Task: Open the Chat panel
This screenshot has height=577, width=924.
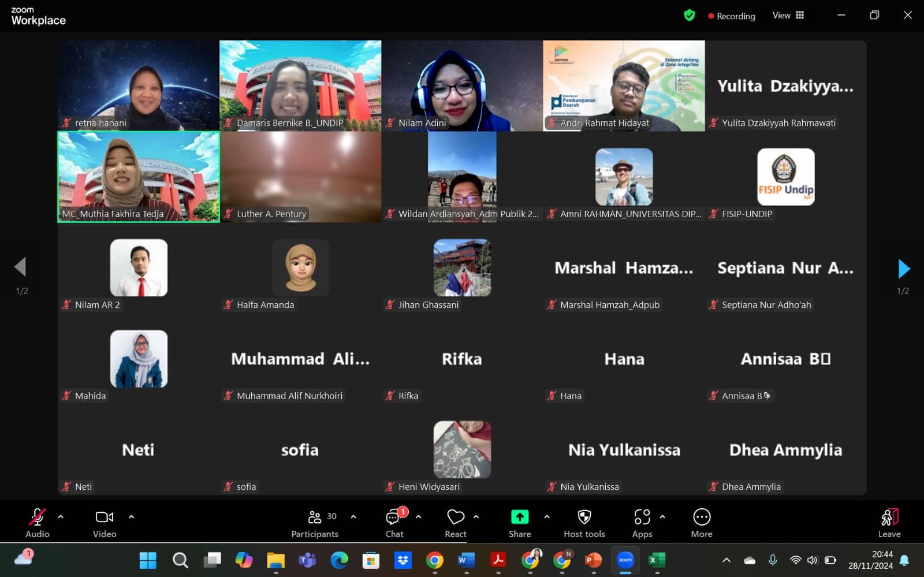Action: (x=394, y=523)
